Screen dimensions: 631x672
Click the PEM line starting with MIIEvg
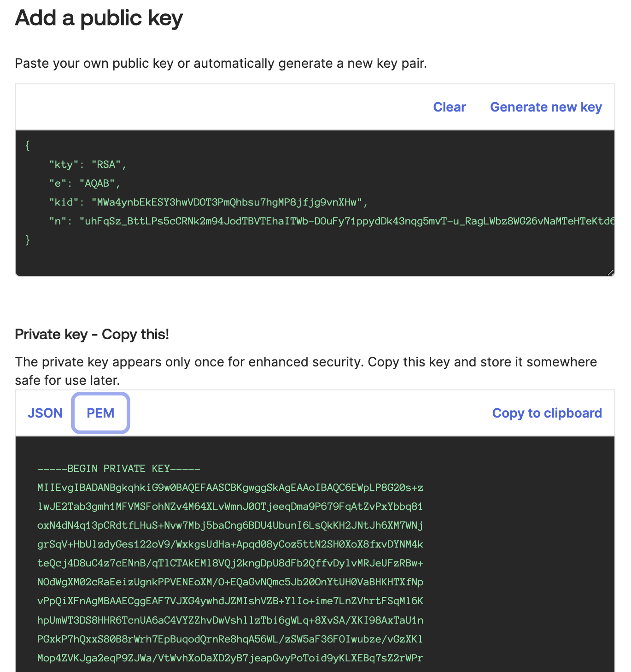(x=230, y=488)
